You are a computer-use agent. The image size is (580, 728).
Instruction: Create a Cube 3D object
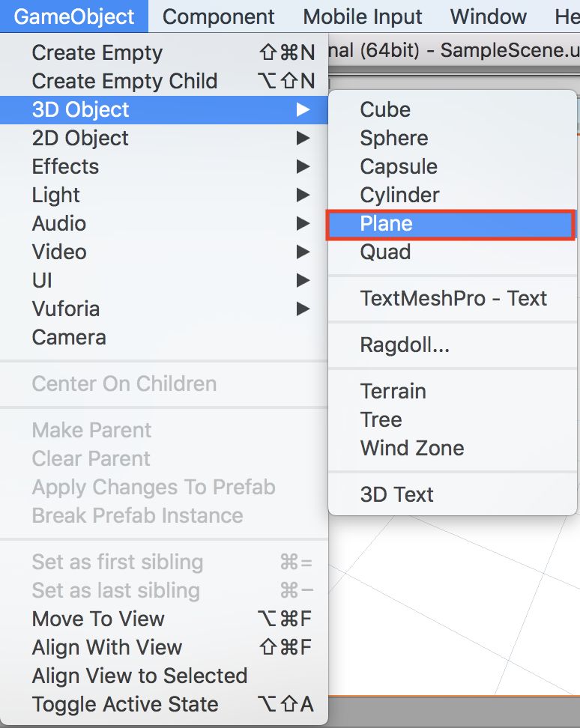point(385,110)
